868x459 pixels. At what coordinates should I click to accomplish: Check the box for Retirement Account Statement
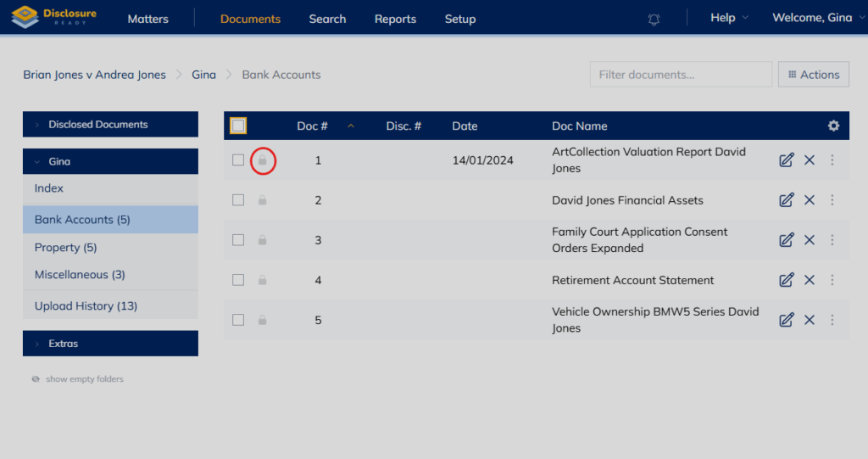point(238,280)
